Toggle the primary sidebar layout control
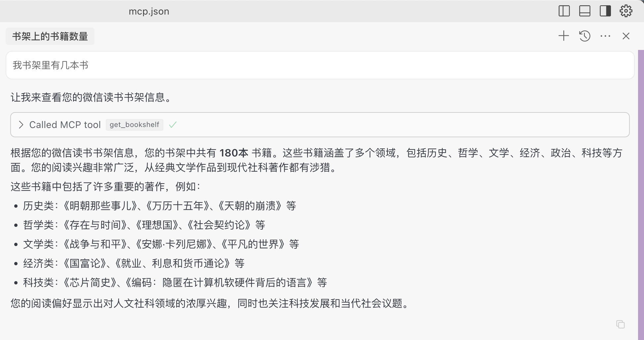The height and width of the screenshot is (340, 644). (x=564, y=11)
